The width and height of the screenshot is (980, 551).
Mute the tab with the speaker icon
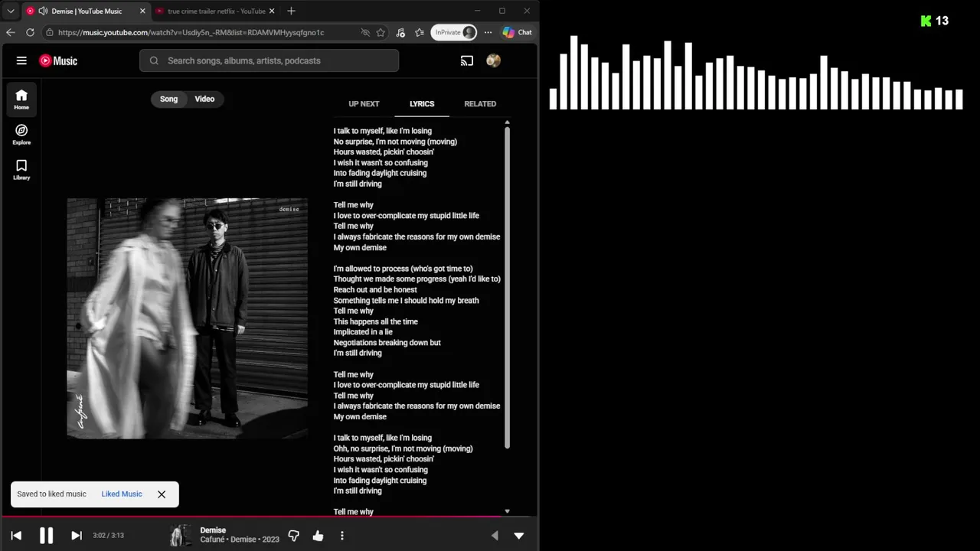[x=43, y=11]
